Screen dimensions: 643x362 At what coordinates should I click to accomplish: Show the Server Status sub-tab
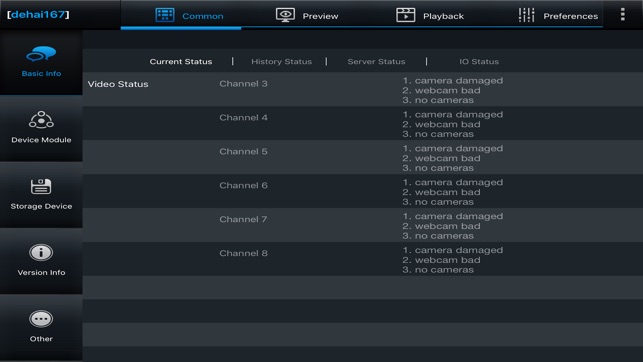(376, 61)
